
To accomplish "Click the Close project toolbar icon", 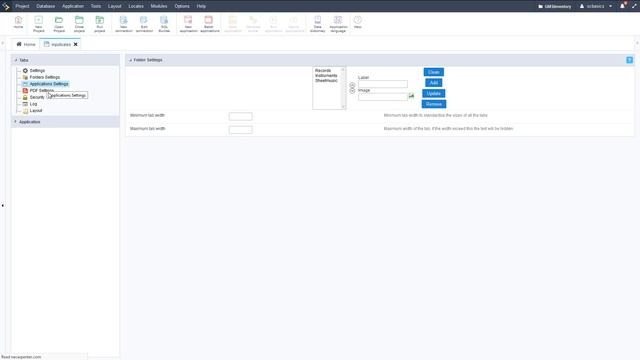I will pos(79,24).
